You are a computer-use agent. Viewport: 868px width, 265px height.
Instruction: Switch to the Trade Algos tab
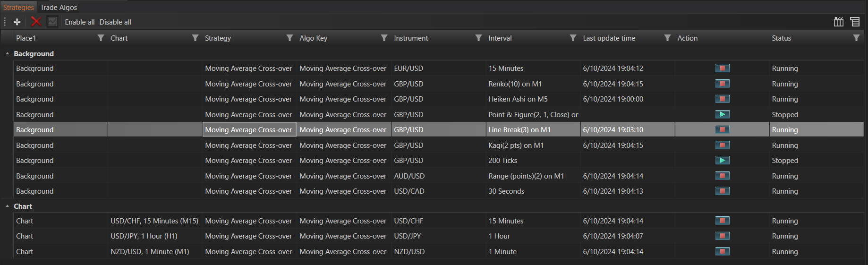tap(59, 8)
